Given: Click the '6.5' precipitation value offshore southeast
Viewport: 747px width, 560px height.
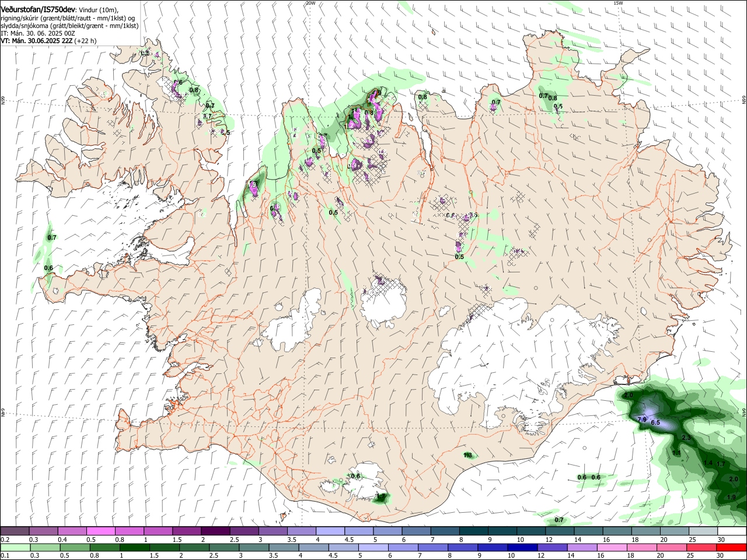Looking at the screenshot, I should (x=655, y=422).
